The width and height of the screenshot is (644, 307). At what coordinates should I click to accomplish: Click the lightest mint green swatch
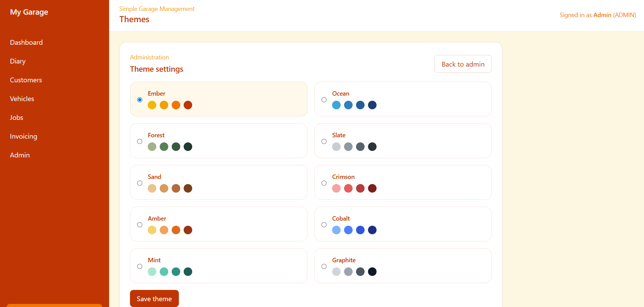click(152, 272)
